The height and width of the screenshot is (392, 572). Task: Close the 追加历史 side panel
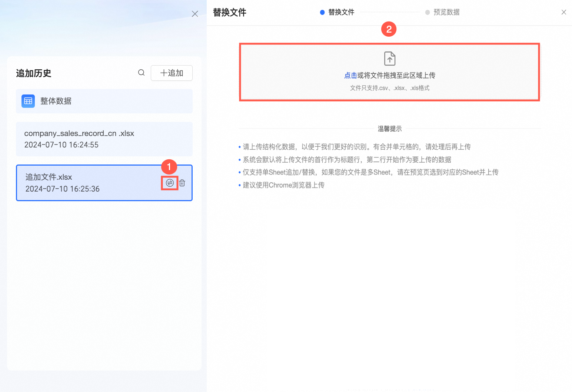[195, 14]
